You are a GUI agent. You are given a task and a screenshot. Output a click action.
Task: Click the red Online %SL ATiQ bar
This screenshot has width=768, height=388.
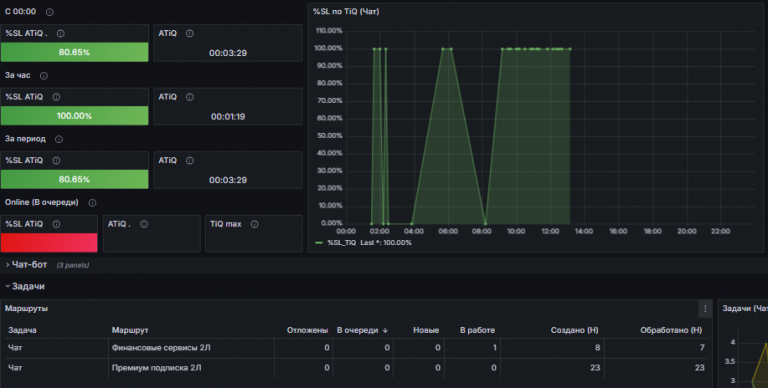(49, 242)
